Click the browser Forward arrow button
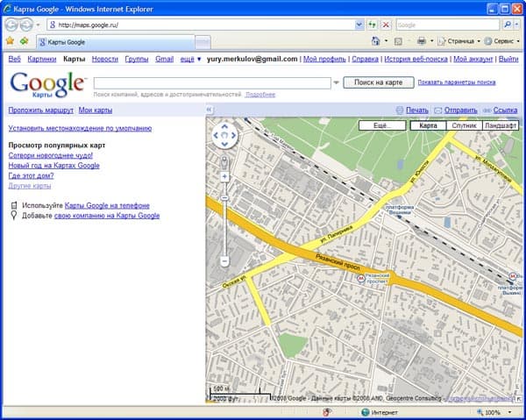This screenshot has height=420, width=526. point(26,25)
